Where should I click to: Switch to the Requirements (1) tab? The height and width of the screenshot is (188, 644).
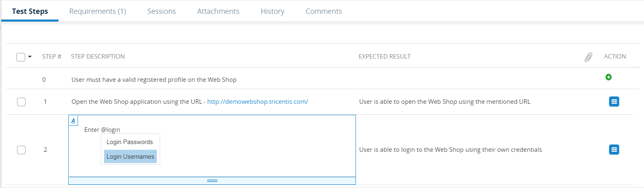[x=98, y=11]
